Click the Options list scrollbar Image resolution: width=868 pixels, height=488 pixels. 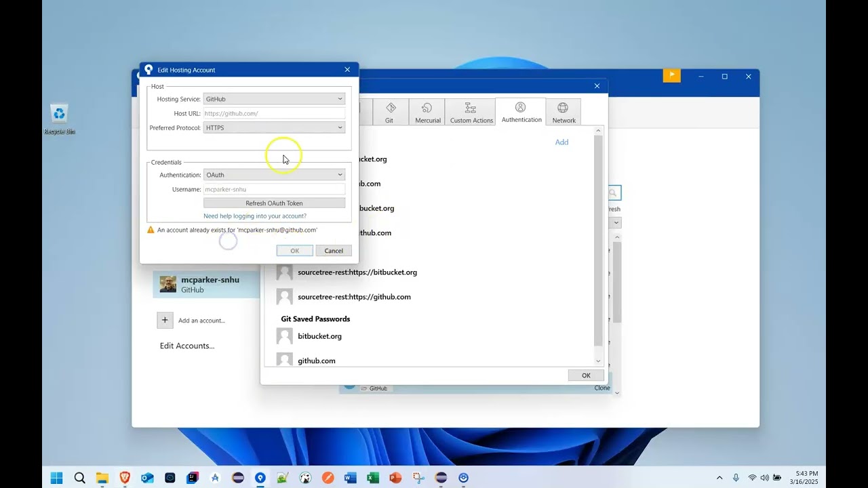click(x=597, y=241)
